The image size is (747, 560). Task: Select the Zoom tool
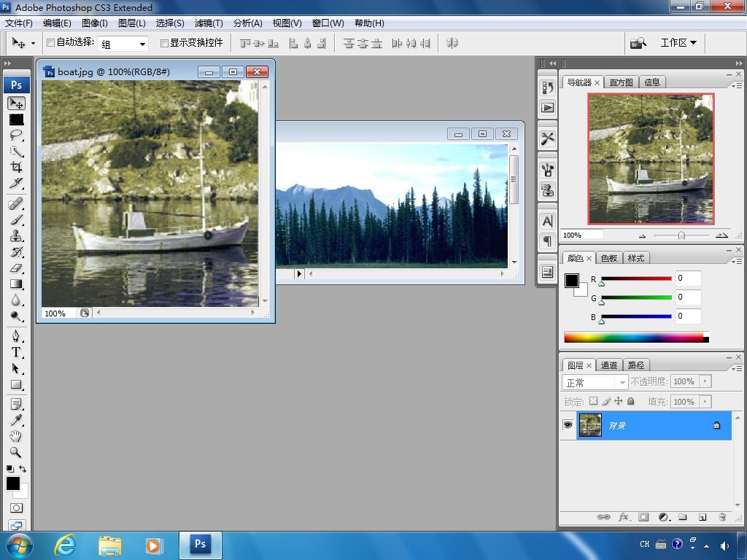[x=16, y=452]
